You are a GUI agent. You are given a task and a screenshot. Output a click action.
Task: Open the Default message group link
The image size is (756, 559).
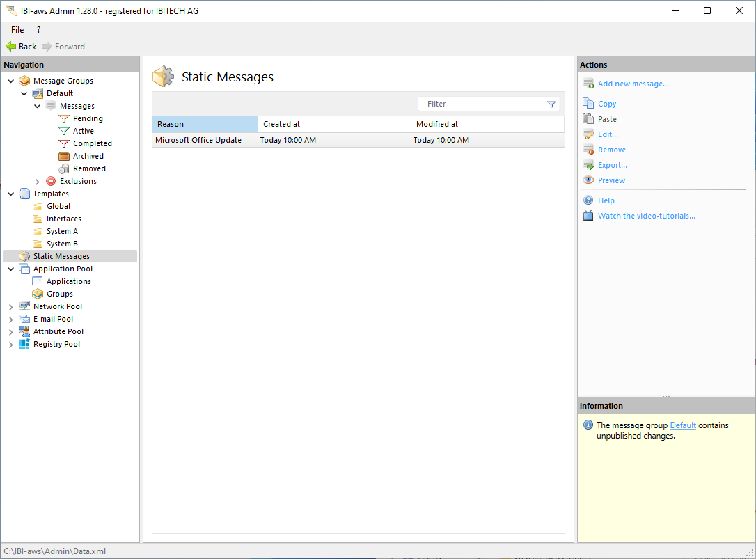(682, 425)
